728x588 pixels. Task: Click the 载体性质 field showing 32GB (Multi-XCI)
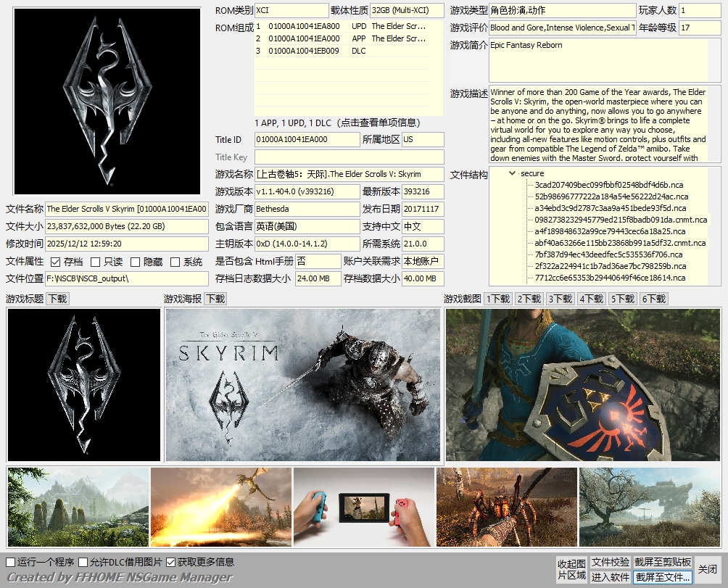click(407, 10)
